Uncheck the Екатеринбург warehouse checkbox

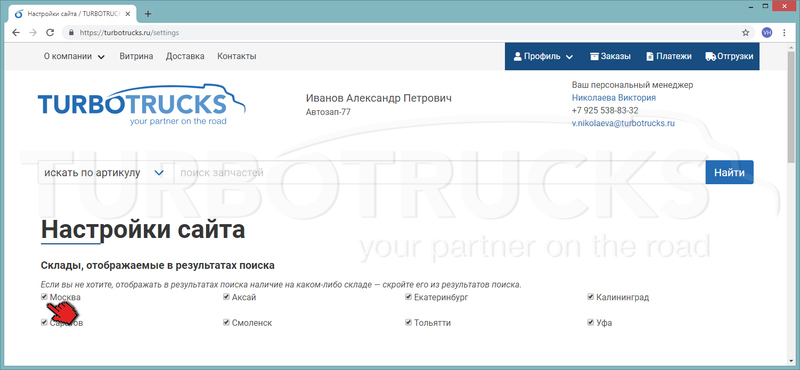click(408, 297)
